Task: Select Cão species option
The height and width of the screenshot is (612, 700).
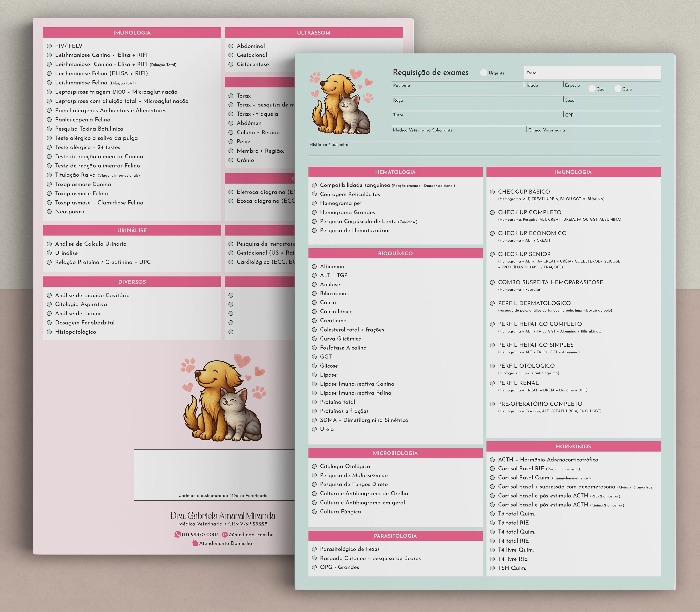Action: [592, 89]
